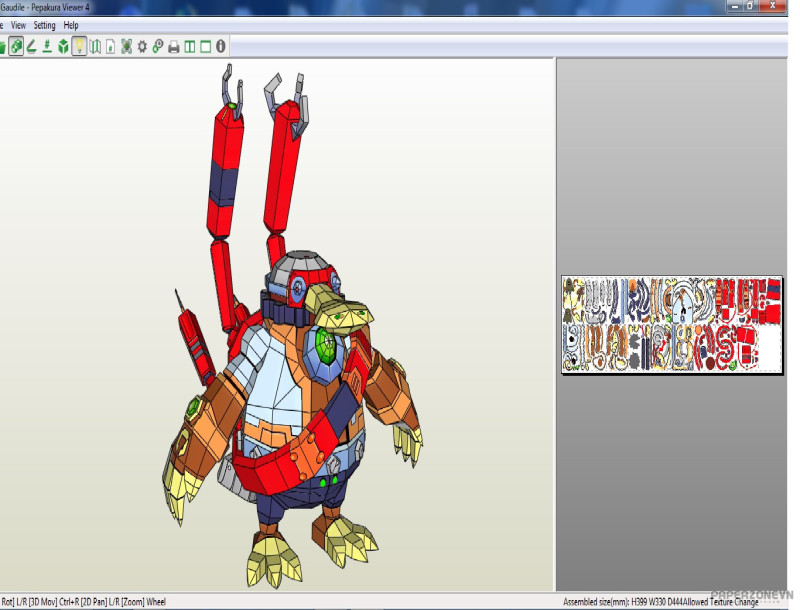Screen dimensions: 800x610
Task: Open the View menu
Action: [x=18, y=25]
